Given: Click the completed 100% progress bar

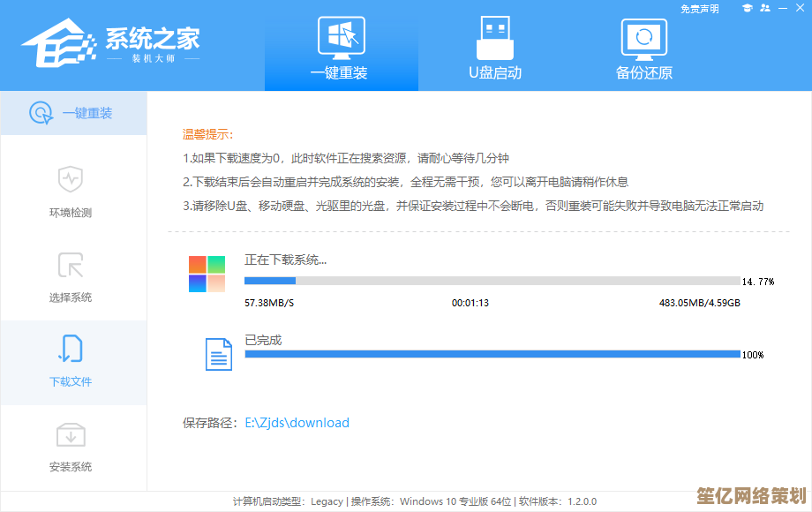Looking at the screenshot, I should point(492,354).
